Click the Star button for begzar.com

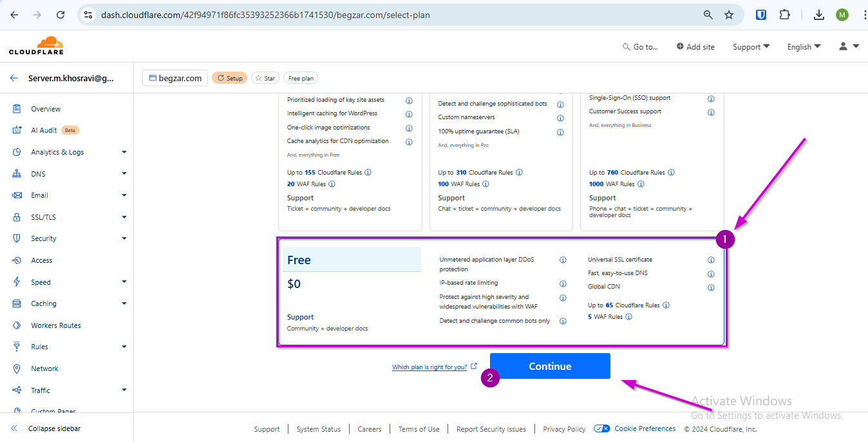pos(265,78)
